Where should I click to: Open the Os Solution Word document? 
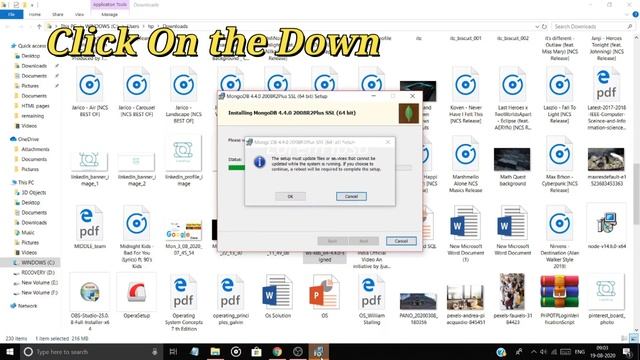pos(278,297)
